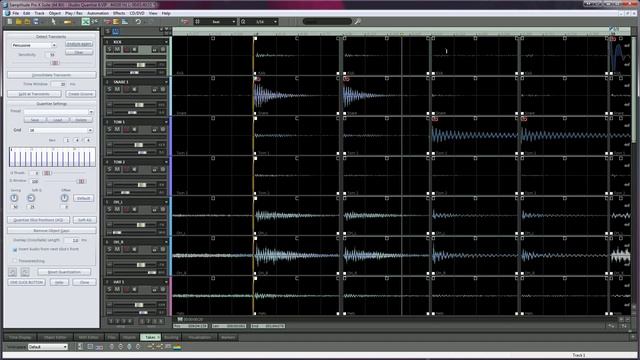Click the grid snap icon in toolbar
The height and width of the screenshot is (360, 640).
click(x=198, y=22)
